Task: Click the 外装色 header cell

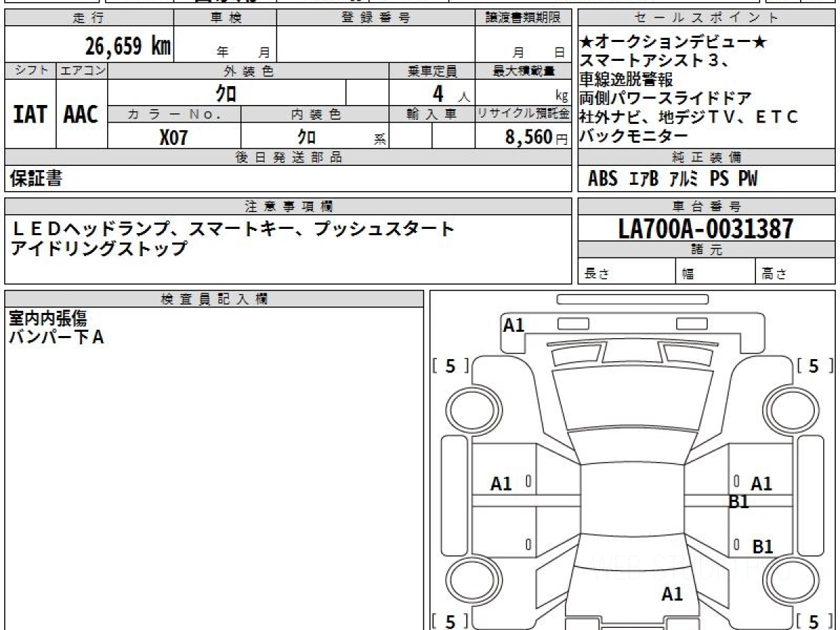Action: click(x=248, y=71)
